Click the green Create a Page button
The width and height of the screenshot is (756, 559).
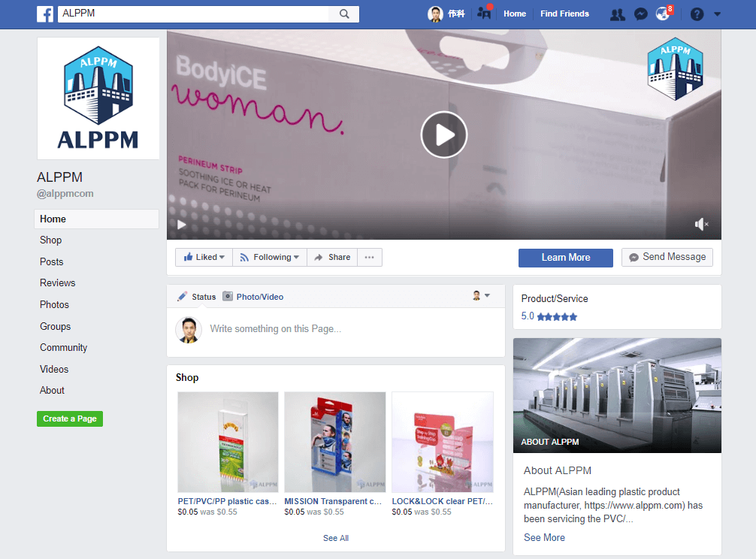coord(70,418)
